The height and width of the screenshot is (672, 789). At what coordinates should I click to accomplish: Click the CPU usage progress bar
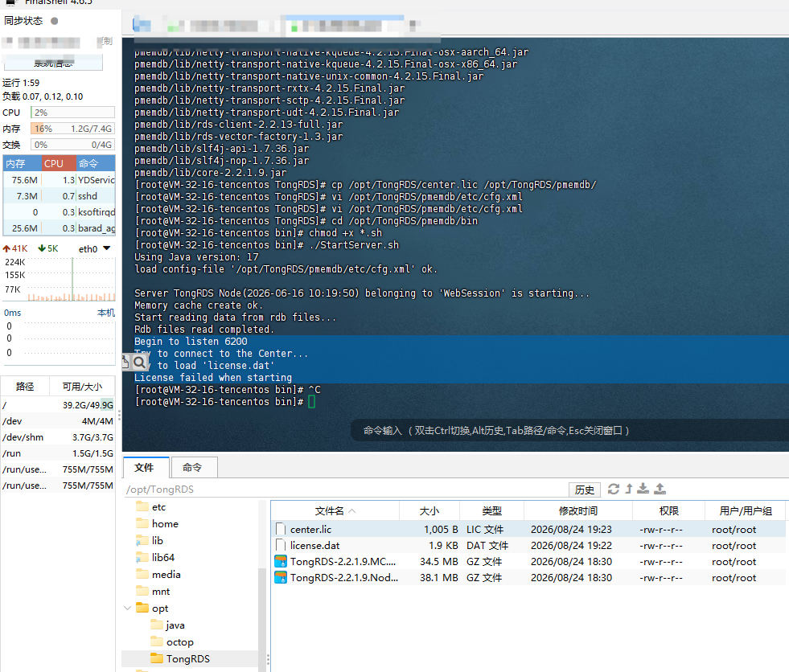point(73,113)
